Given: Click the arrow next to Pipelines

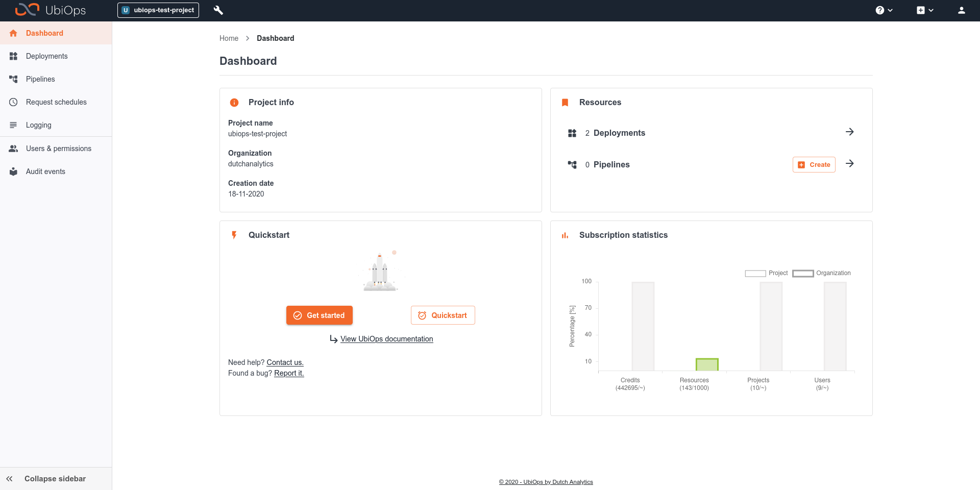Looking at the screenshot, I should pos(850,163).
